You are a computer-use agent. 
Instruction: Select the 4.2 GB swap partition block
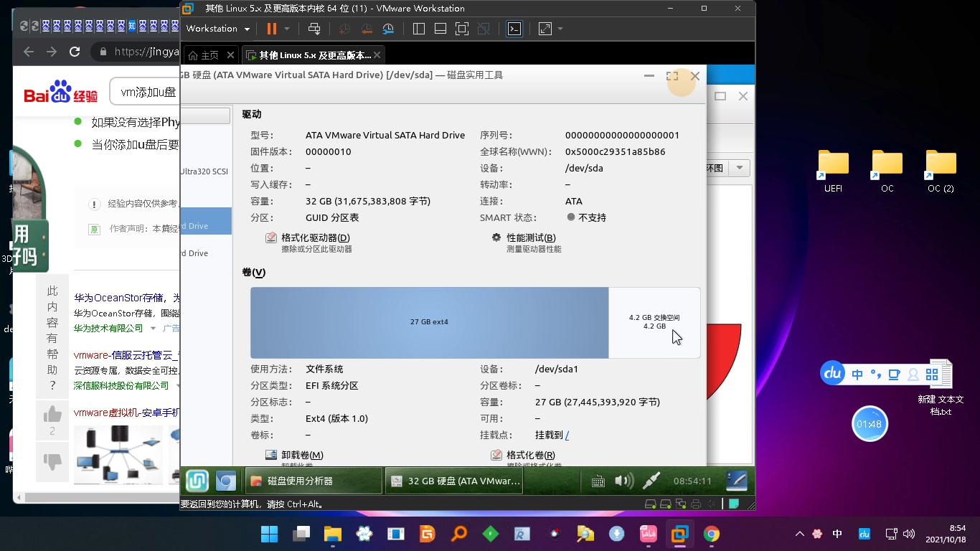pyautogui.click(x=654, y=322)
